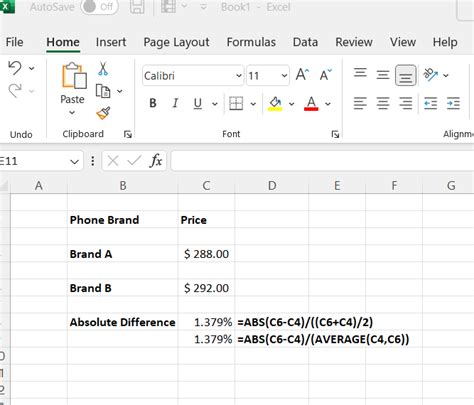Open the Clipboard dialog launcher
The width and height of the screenshot is (474, 405).
(128, 134)
